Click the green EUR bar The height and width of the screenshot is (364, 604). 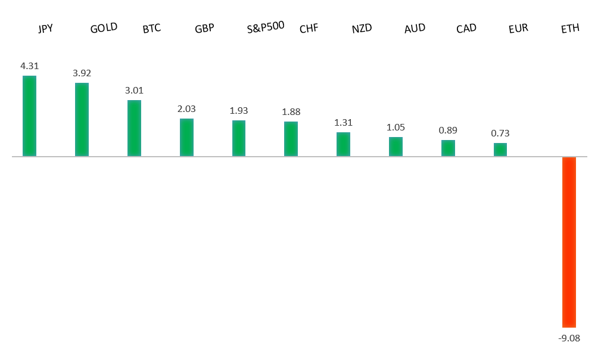point(500,150)
